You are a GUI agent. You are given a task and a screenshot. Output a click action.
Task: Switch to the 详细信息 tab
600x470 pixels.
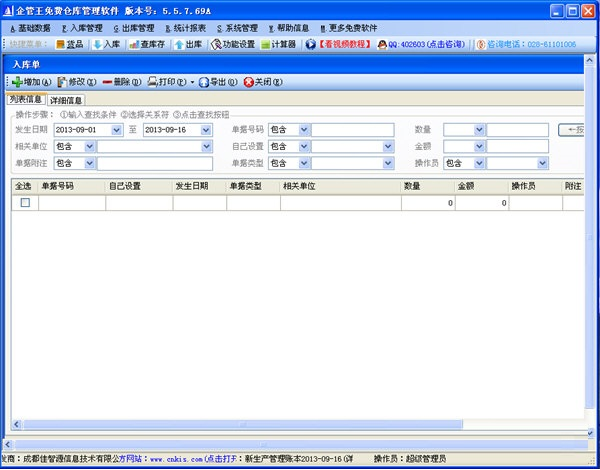[x=66, y=100]
